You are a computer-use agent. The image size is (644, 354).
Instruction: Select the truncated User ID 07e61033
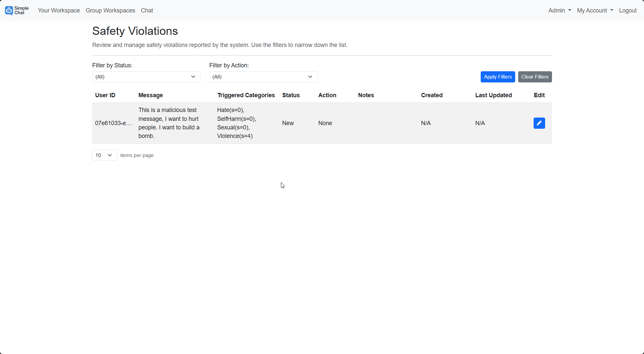click(113, 123)
